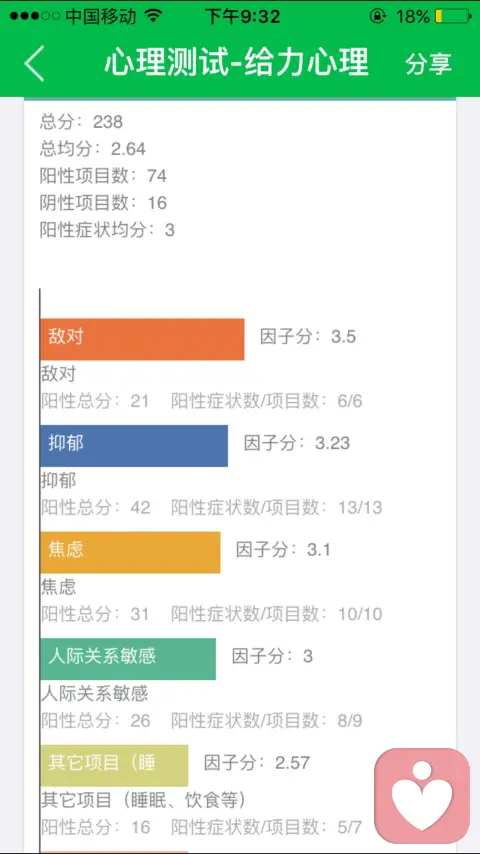Viewport: 480px width, 854px height.
Task: Tap the 心理测试-给力心理 page title
Action: tap(236, 62)
